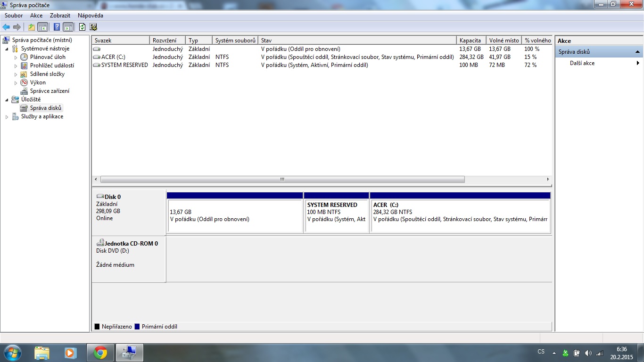Expand the Plánovač úloh tree node
The image size is (644, 362).
tap(16, 58)
